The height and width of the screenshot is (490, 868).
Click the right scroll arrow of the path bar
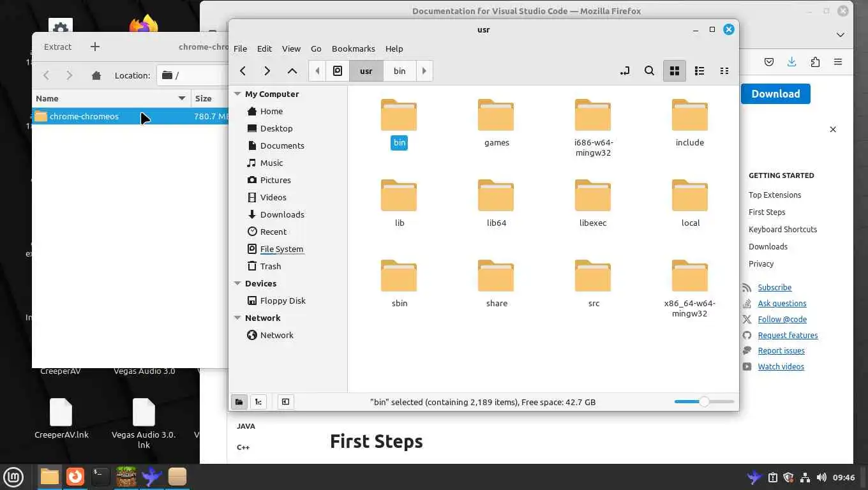[424, 71]
